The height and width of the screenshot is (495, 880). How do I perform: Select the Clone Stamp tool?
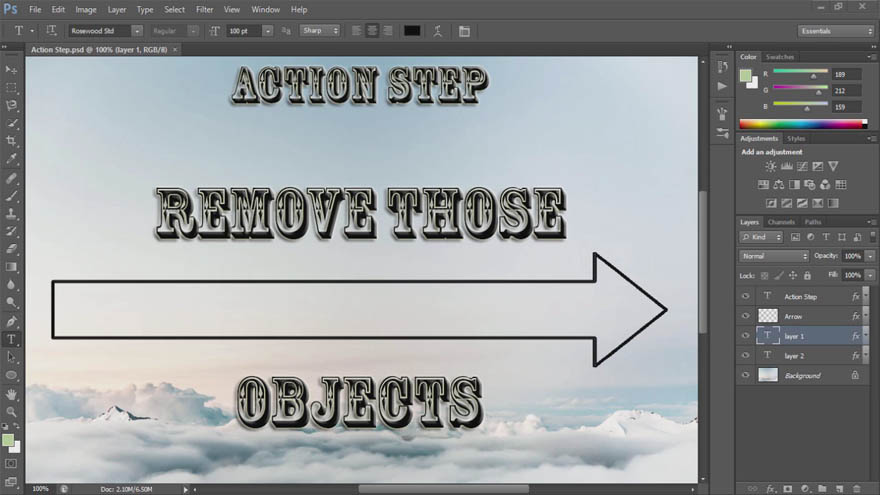click(x=11, y=213)
